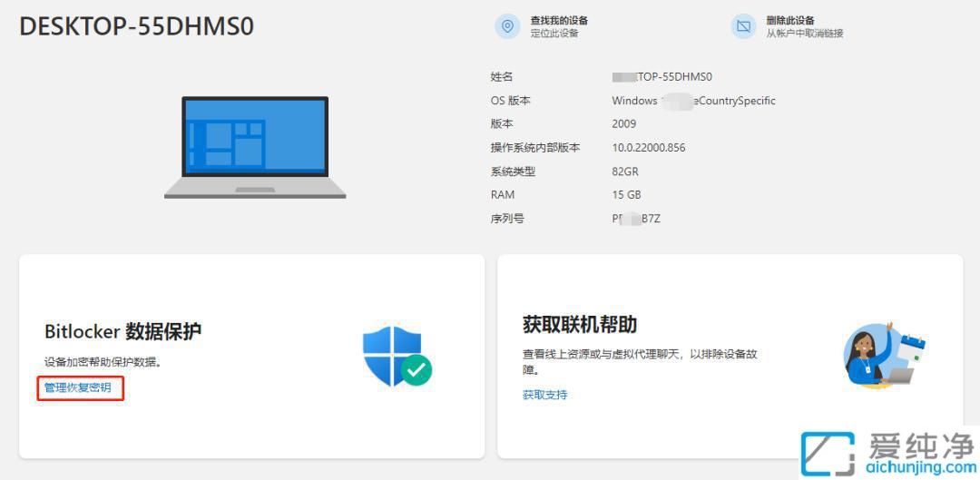Click the online help support illustration

coord(884,357)
